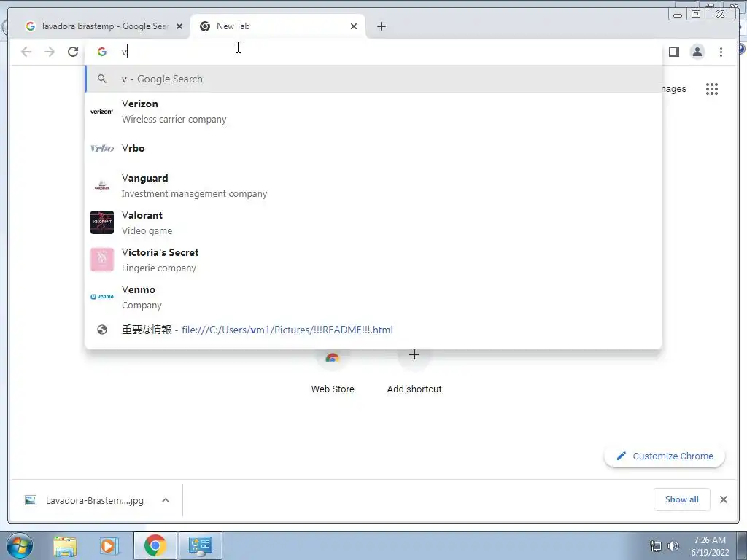
Task: Open the profile avatar icon
Action: (x=697, y=52)
